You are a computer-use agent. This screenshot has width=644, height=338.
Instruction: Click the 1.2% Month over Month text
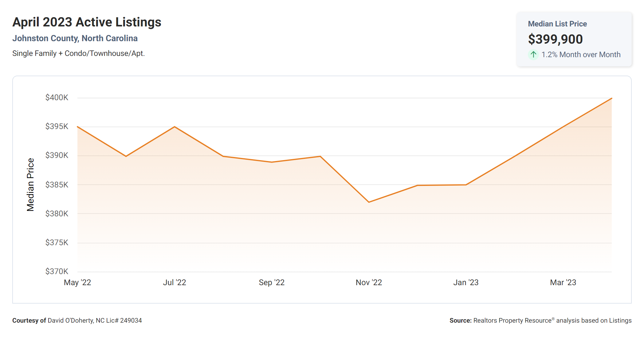[x=581, y=55]
